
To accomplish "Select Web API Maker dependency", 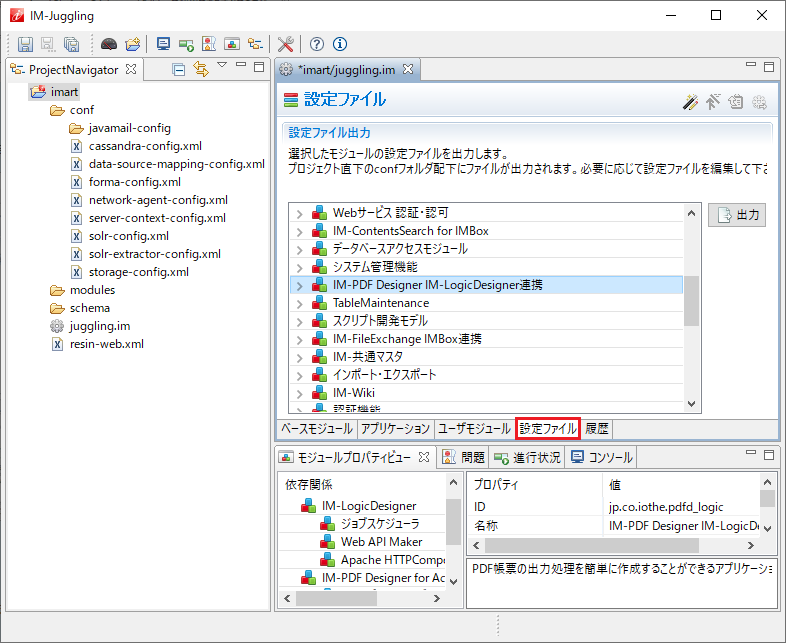I will (x=381, y=542).
